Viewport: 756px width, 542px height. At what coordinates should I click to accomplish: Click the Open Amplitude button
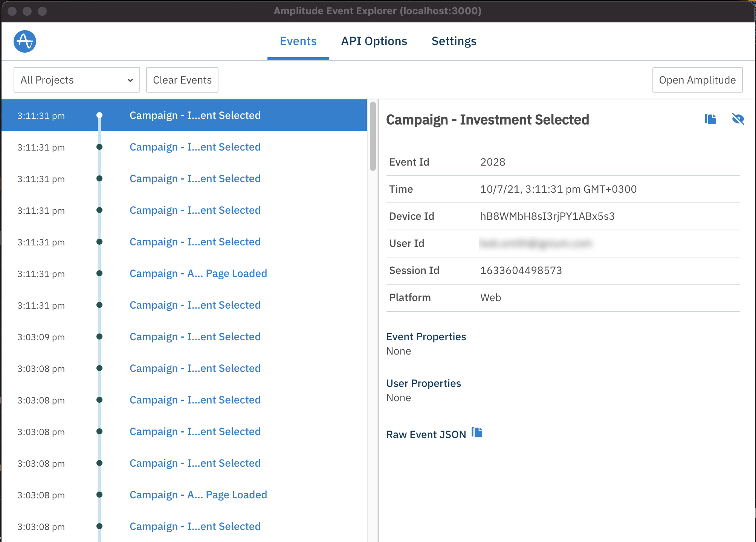(697, 80)
